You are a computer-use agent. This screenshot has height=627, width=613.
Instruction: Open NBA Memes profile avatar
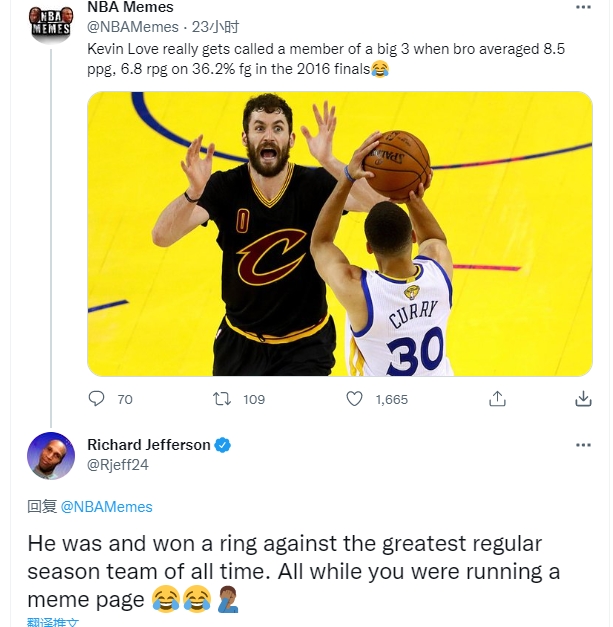(51, 21)
